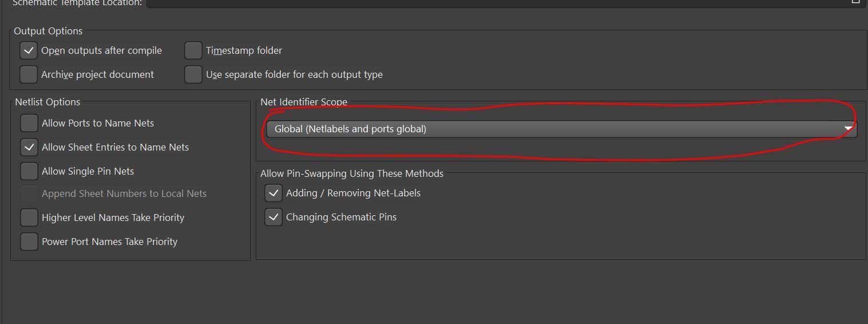The image size is (868, 324).
Task: Click the greyed-out 'Append Sheet Numbers to Local Nets' checkbox
Action: (29, 194)
